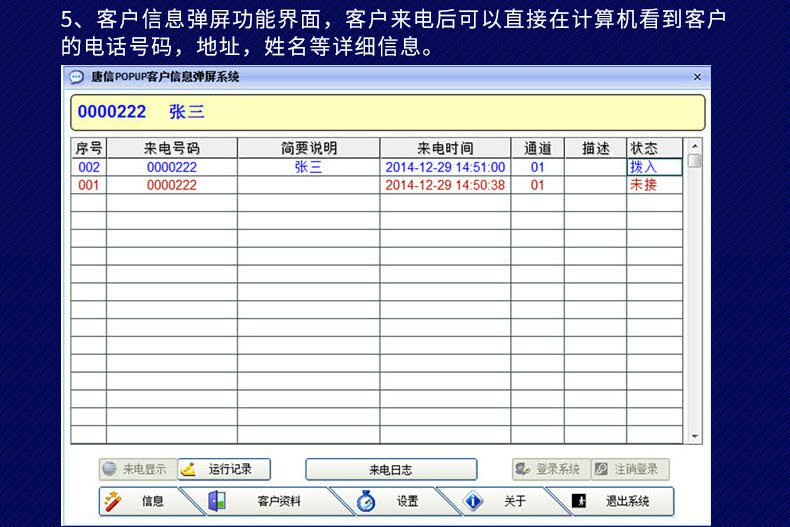This screenshot has width=790, height=527.
Task: Click the exit icon beside 退出系统
Action: [579, 501]
